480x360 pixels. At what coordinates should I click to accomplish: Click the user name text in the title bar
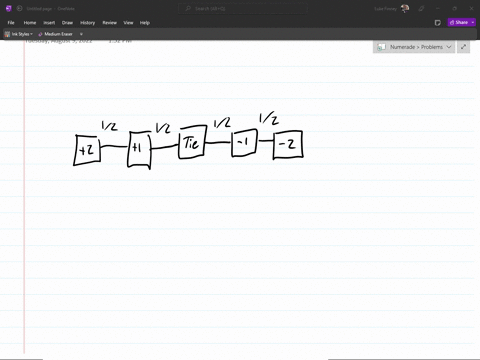point(385,9)
